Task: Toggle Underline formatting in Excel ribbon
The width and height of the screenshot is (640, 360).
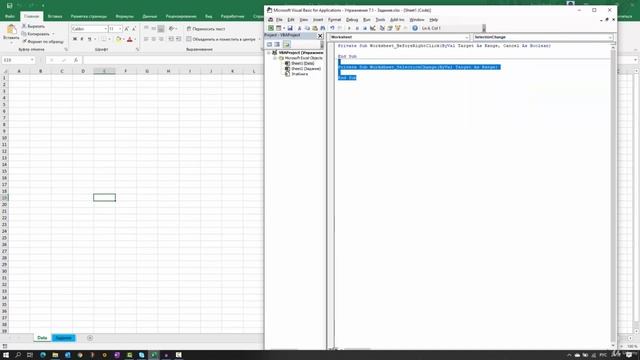Action: tap(89, 39)
